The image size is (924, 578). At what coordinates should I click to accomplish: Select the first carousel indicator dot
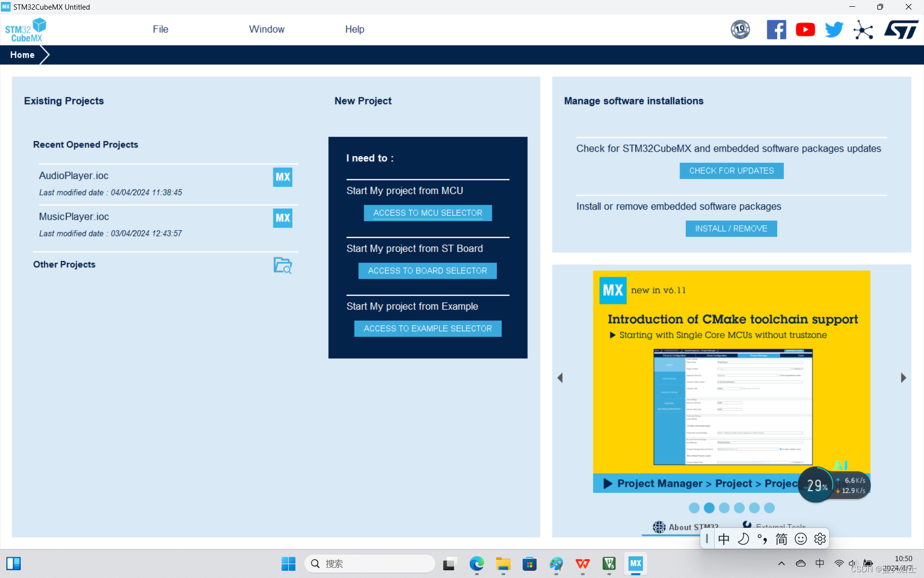tap(694, 508)
